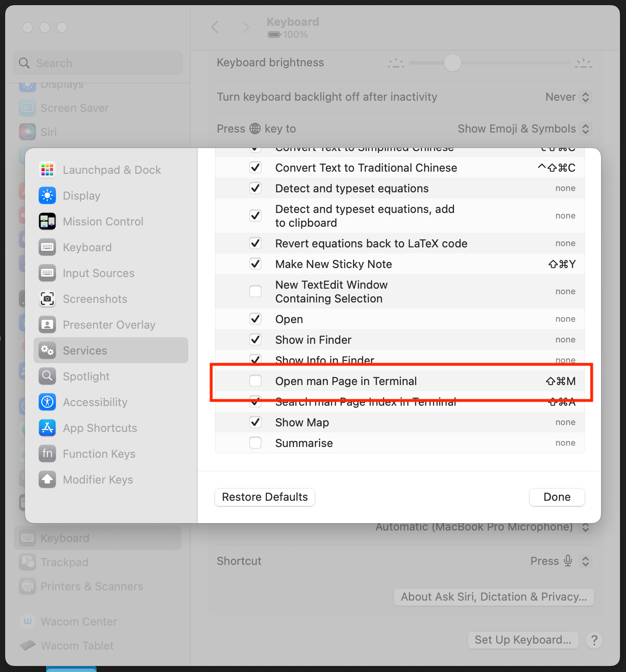Select the Presenter Overlay icon
The image size is (626, 672).
click(x=47, y=324)
